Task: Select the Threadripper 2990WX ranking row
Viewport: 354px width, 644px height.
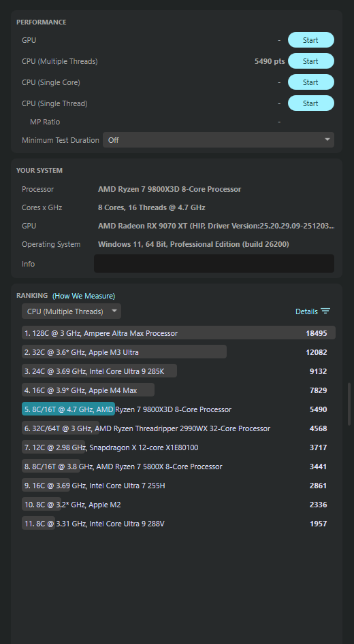Action: pyautogui.click(x=178, y=428)
